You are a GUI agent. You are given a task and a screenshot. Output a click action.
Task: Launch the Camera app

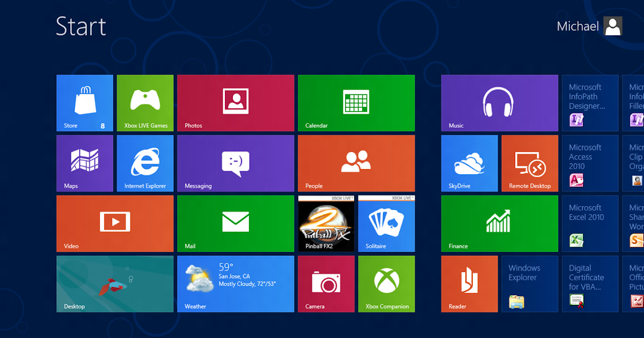[x=326, y=284]
